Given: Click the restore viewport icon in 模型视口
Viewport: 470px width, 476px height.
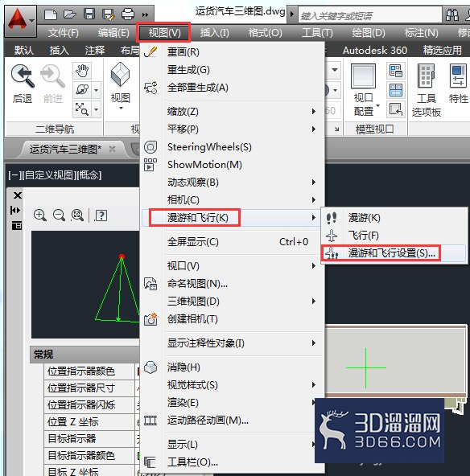Looking at the screenshot, I should 396,109.
